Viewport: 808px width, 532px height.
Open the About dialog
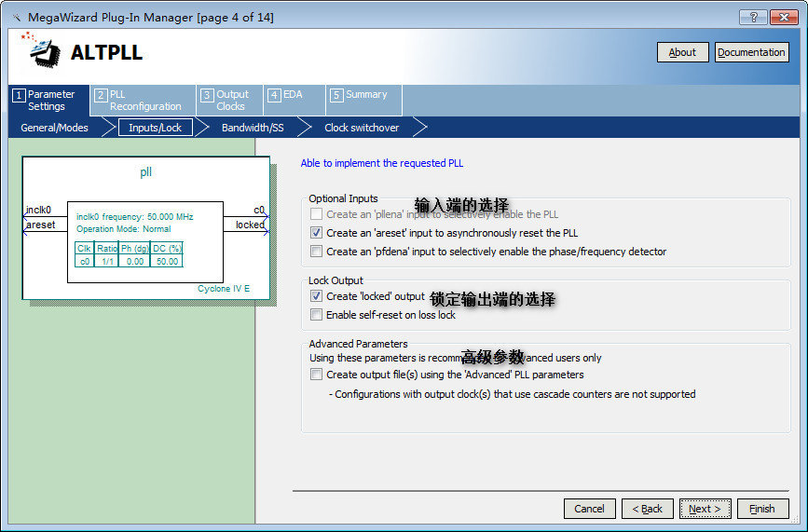click(682, 52)
